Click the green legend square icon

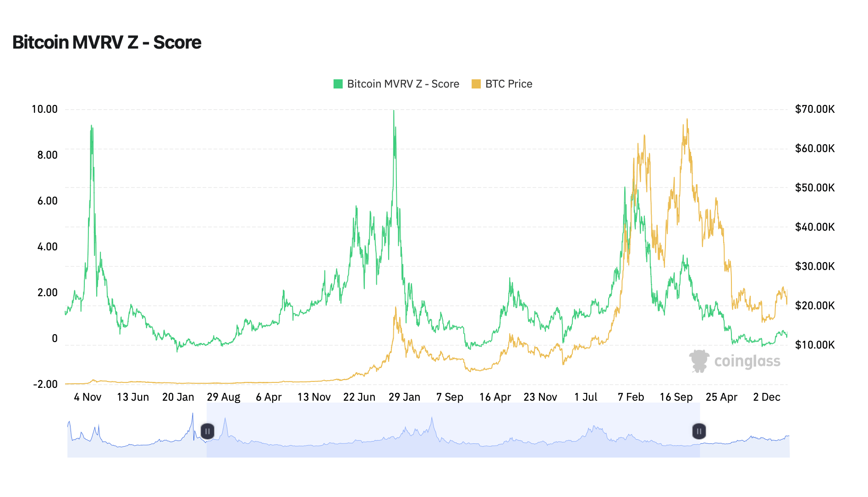tap(338, 84)
